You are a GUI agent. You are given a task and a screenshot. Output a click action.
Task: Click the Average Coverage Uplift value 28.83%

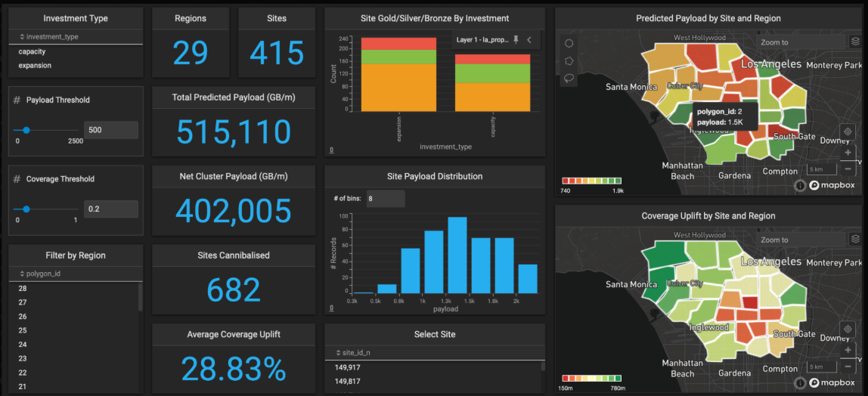[x=234, y=369]
